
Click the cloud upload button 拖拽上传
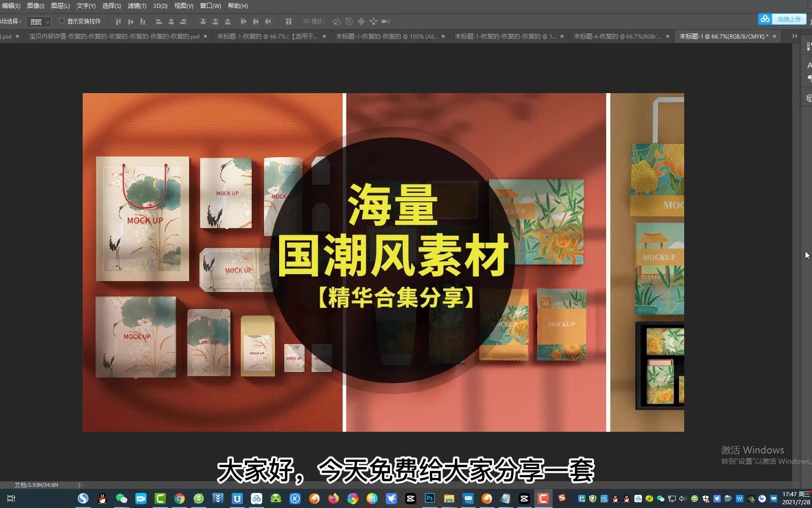pyautogui.click(x=782, y=19)
